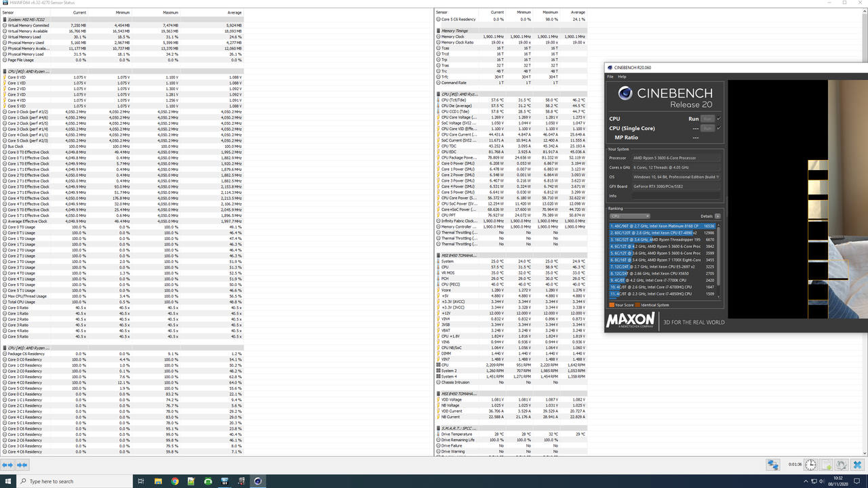Screen dimensions: 868x488
Task: Click the collapse sensor columns arrows button
Action: pyautogui.click(x=22, y=465)
